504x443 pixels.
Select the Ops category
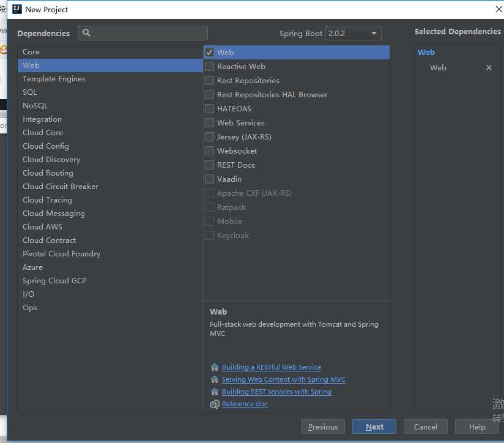coord(110,308)
